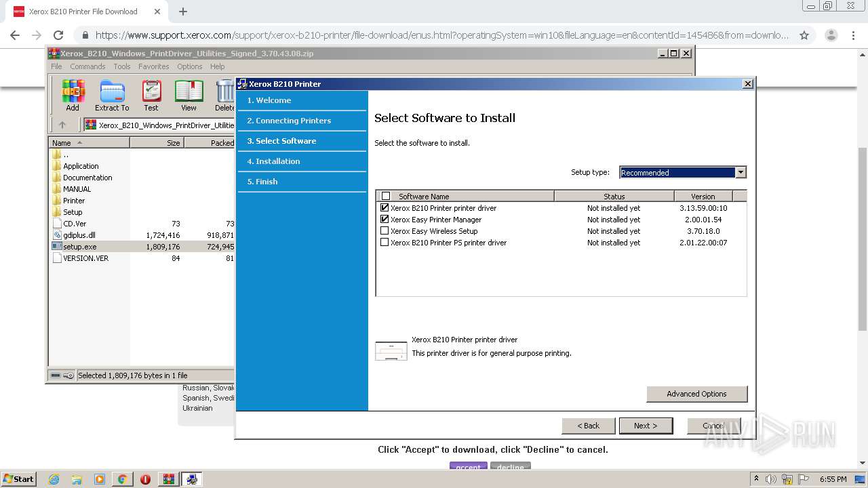Click the Extract To toolbar icon
The height and width of the screenshot is (488, 868).
pos(112,96)
